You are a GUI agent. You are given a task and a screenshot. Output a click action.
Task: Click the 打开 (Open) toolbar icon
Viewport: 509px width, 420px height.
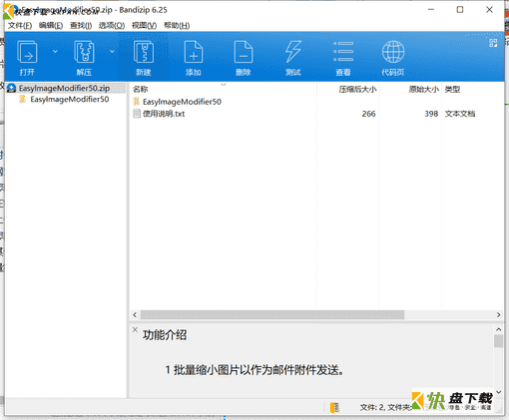point(27,52)
